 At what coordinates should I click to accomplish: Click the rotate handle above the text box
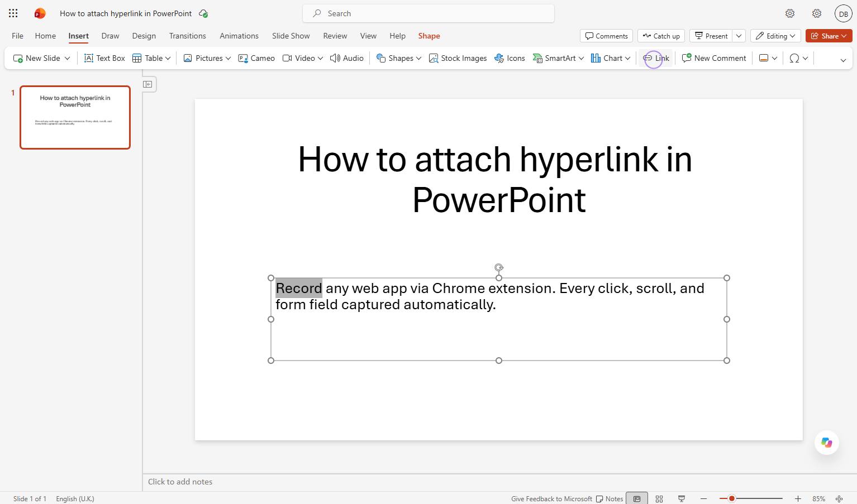click(x=499, y=267)
